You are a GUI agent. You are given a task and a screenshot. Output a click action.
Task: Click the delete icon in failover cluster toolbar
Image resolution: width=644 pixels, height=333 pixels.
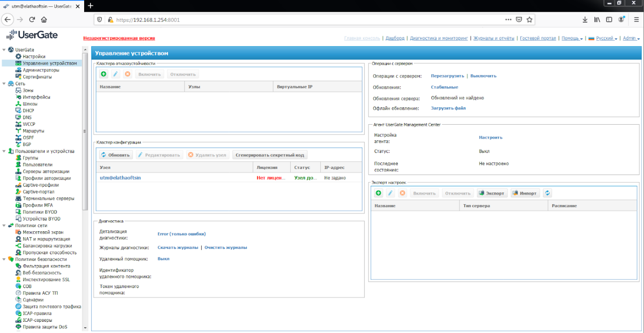tap(127, 74)
